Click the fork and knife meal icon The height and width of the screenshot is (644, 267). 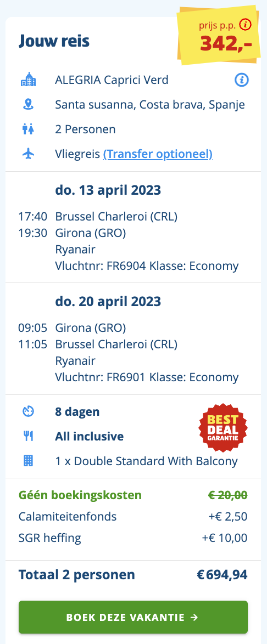click(29, 436)
